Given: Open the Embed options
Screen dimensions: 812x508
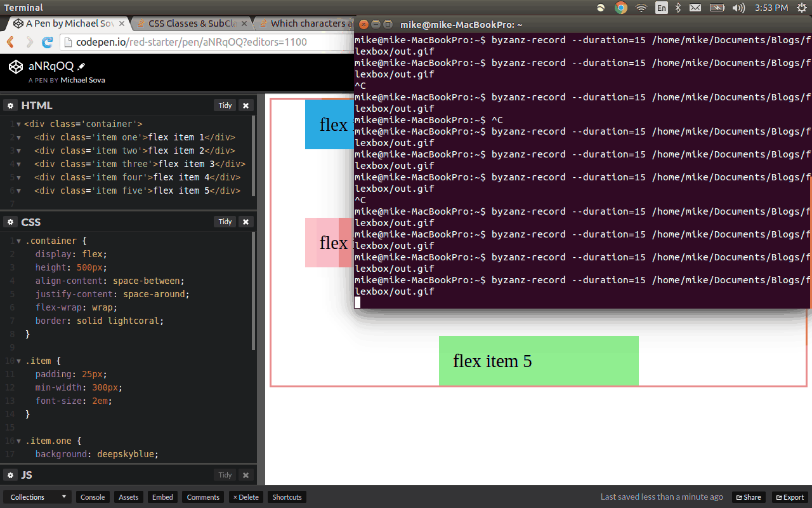Looking at the screenshot, I should click(162, 497).
